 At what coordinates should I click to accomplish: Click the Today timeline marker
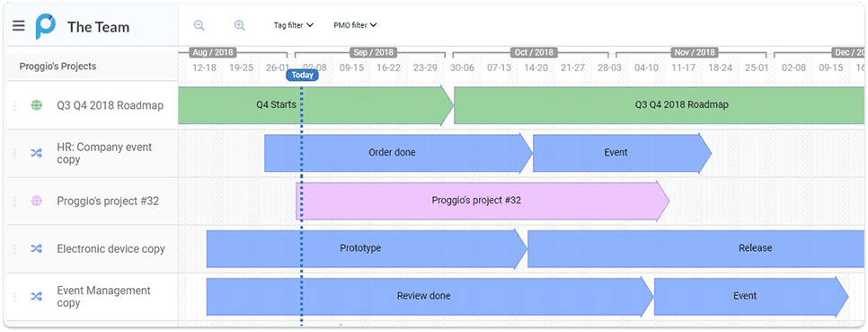[302, 76]
